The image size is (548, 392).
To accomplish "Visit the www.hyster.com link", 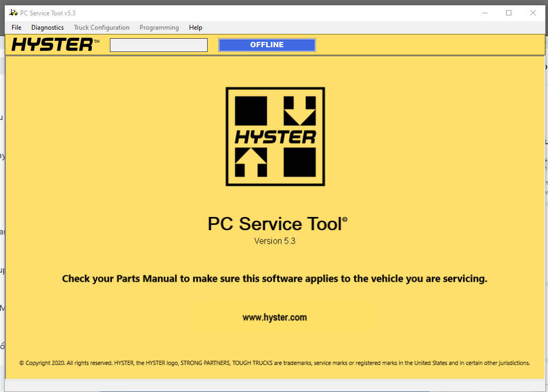I will coord(275,317).
